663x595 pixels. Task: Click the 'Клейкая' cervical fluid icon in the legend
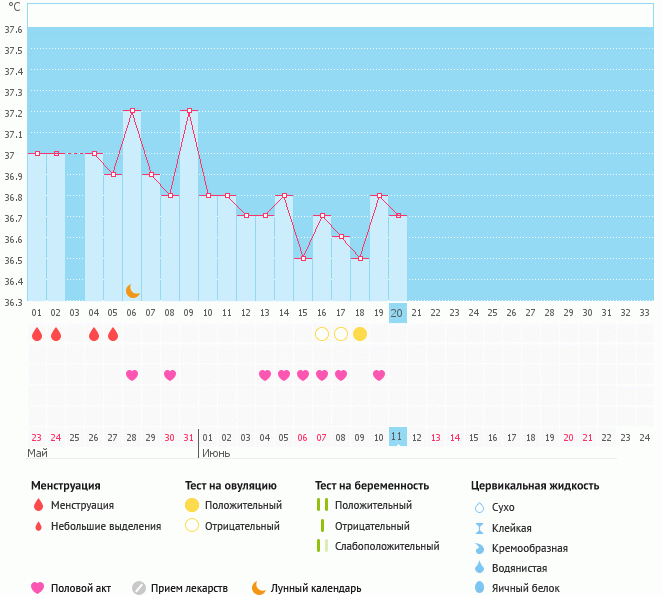pos(479,528)
